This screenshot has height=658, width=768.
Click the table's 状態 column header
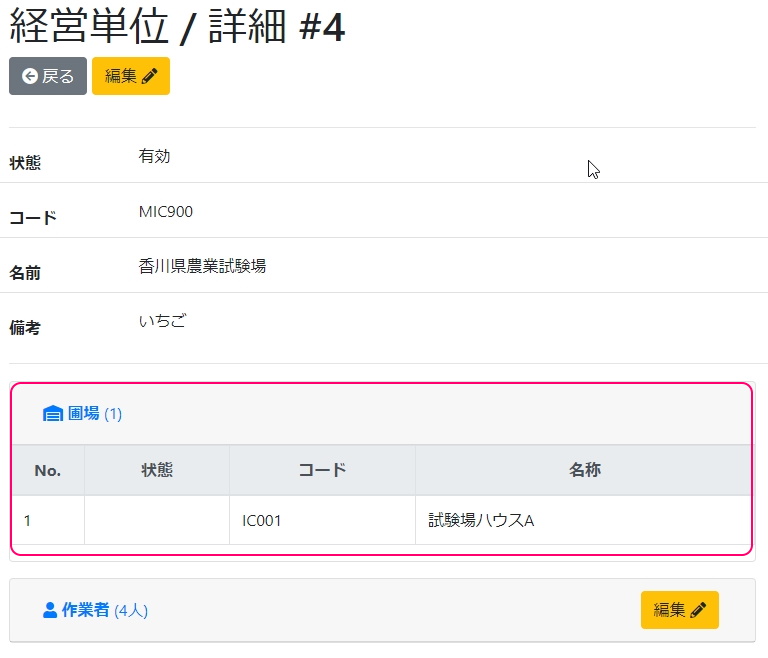click(157, 470)
